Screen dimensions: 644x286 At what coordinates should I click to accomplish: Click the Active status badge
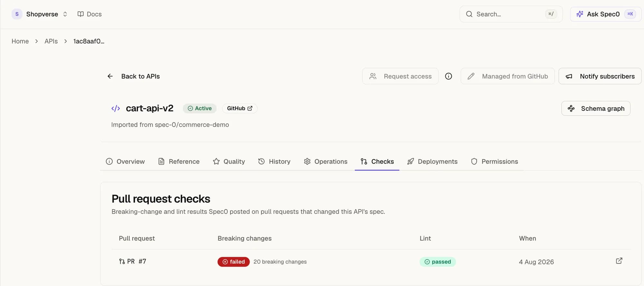click(x=200, y=109)
